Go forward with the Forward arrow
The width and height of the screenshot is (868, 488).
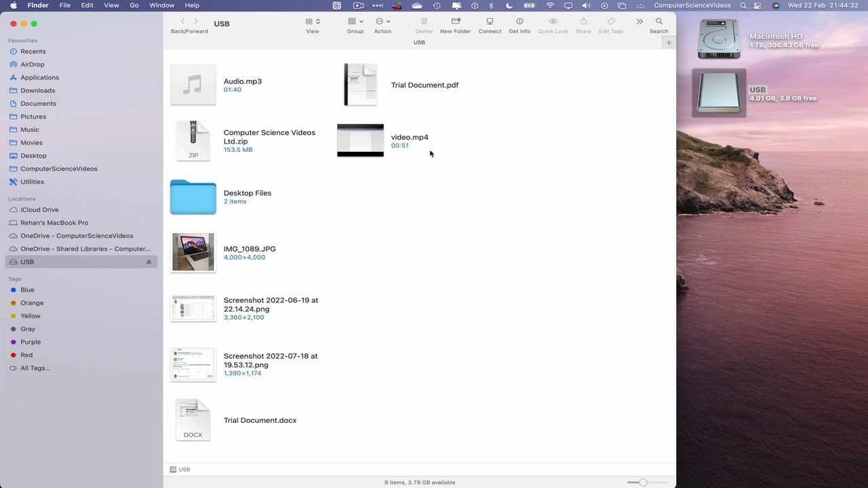197,22
